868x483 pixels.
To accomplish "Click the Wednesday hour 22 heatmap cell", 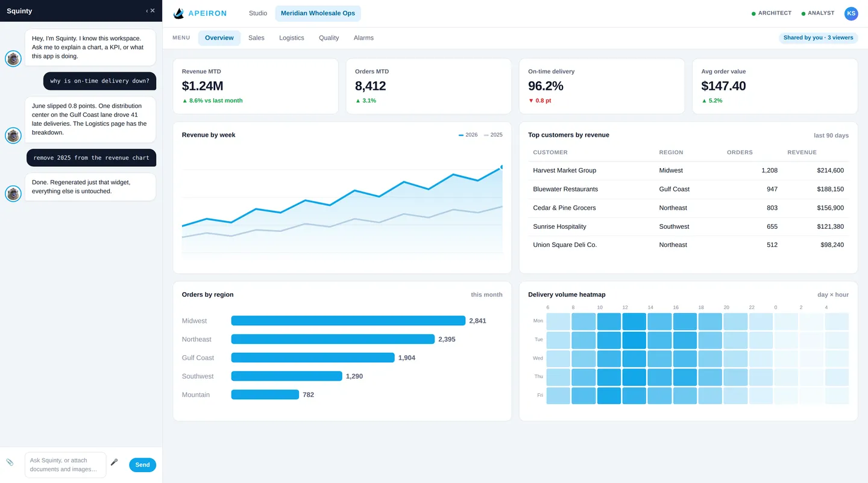I will pyautogui.click(x=761, y=358).
